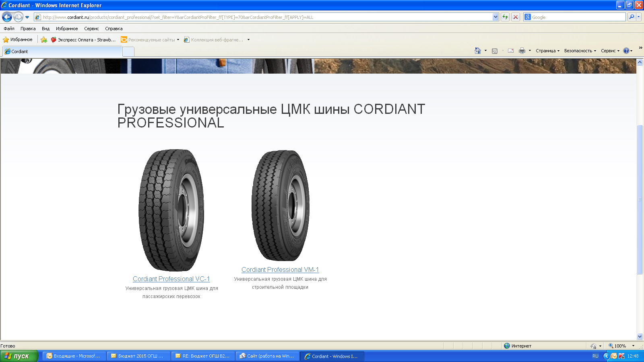Screen dimensions: 644x362
Task: Open Рекомендуемые сайты favorites item
Action: pyautogui.click(x=150, y=39)
